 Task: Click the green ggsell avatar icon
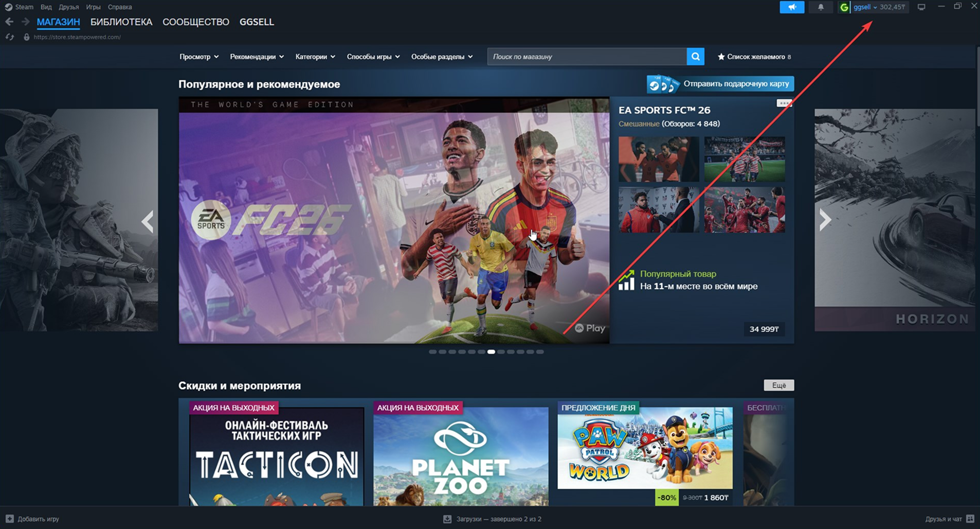(x=844, y=7)
